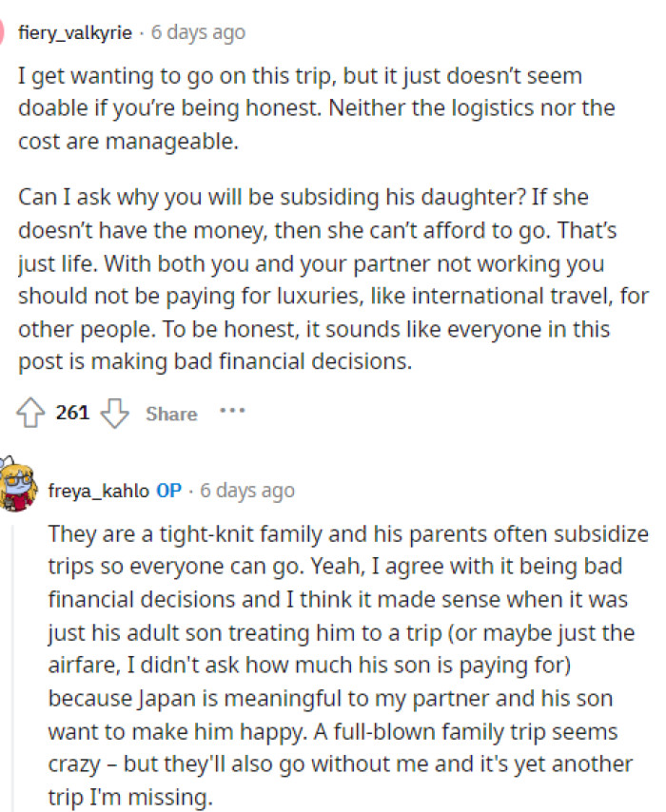Image resolution: width=666 pixels, height=812 pixels.
Task: Open freya_kahlo's profile via username
Action: pos(98,490)
